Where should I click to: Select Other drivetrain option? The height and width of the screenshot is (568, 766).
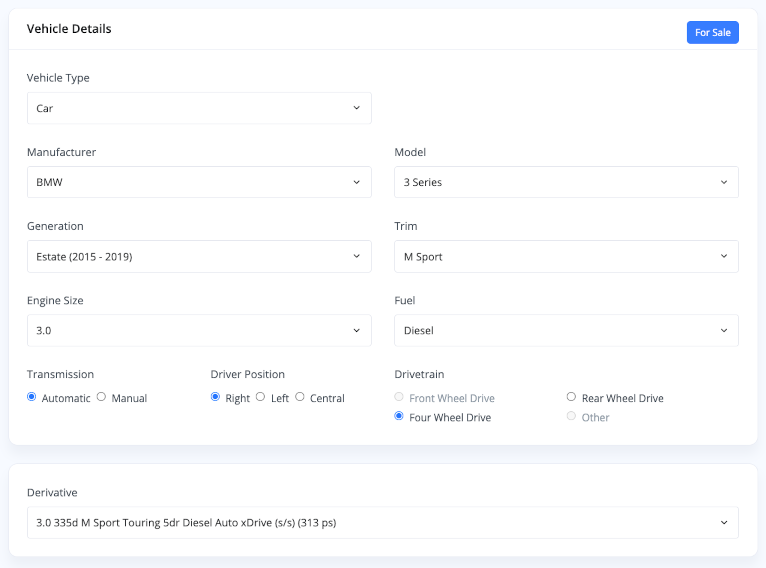click(571, 416)
